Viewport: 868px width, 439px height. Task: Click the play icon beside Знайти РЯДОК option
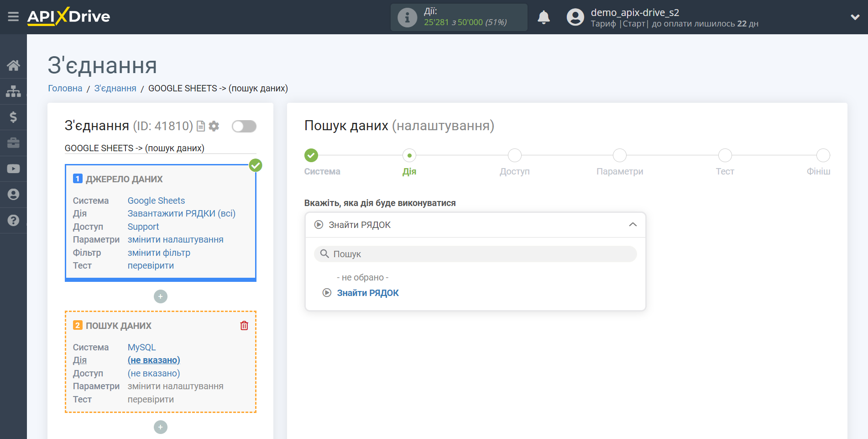pos(327,293)
